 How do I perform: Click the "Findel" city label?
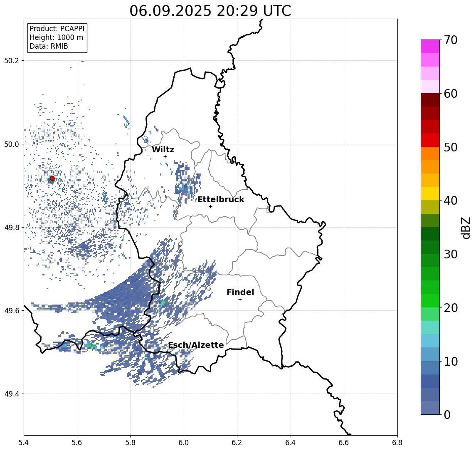click(x=240, y=292)
